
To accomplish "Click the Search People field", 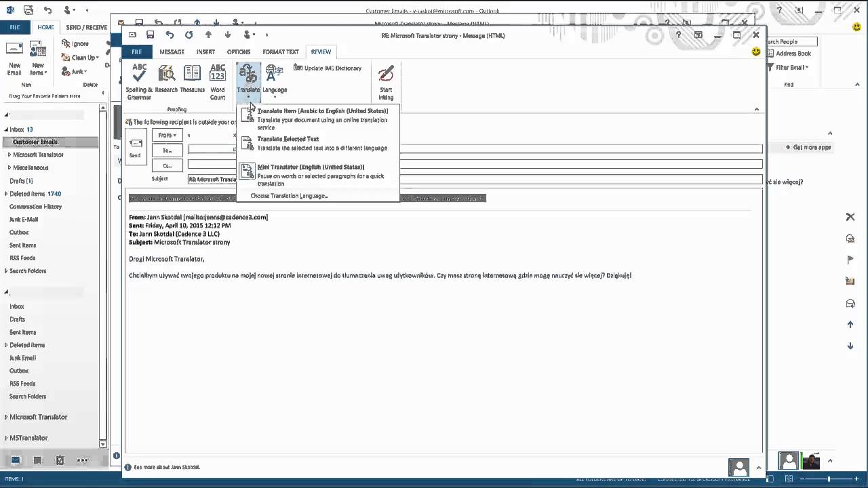I will pos(791,41).
